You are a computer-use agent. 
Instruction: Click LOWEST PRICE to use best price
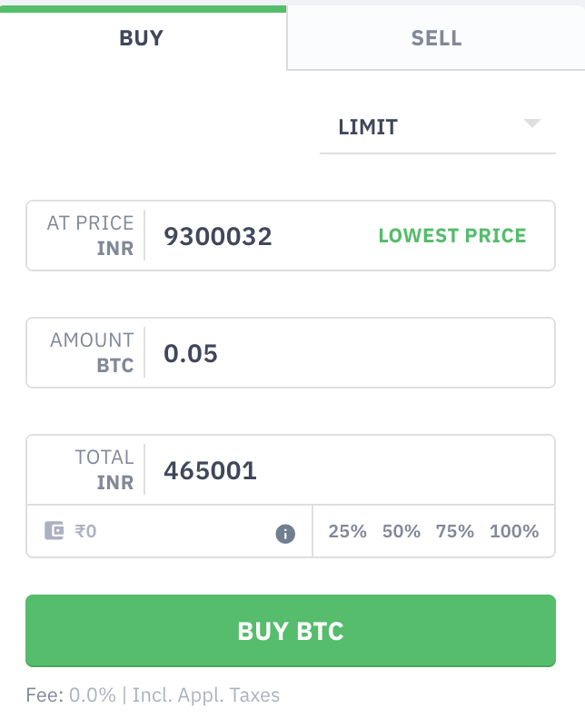[452, 236]
